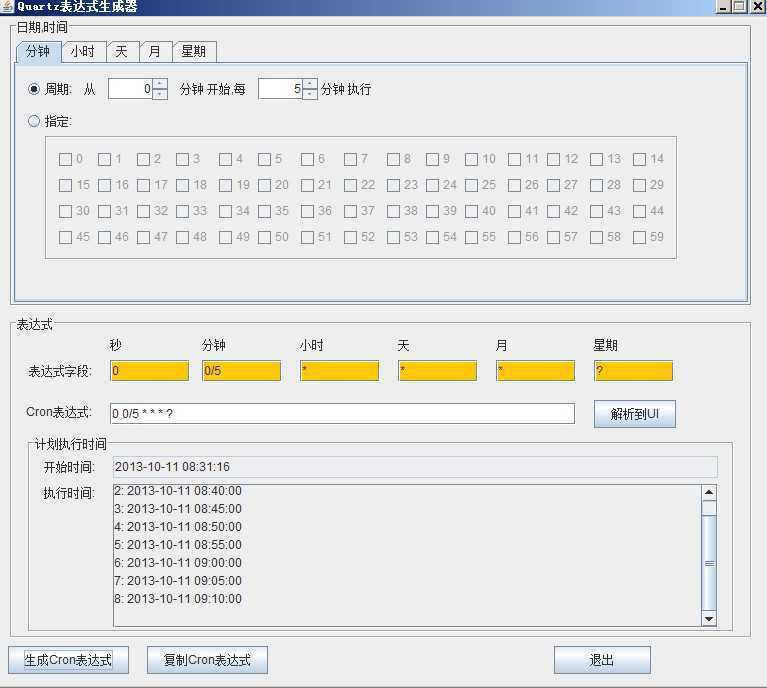This screenshot has height=688, width=767.
Task: Minimize the Quartz表达式生成器 window
Action: click(723, 6)
